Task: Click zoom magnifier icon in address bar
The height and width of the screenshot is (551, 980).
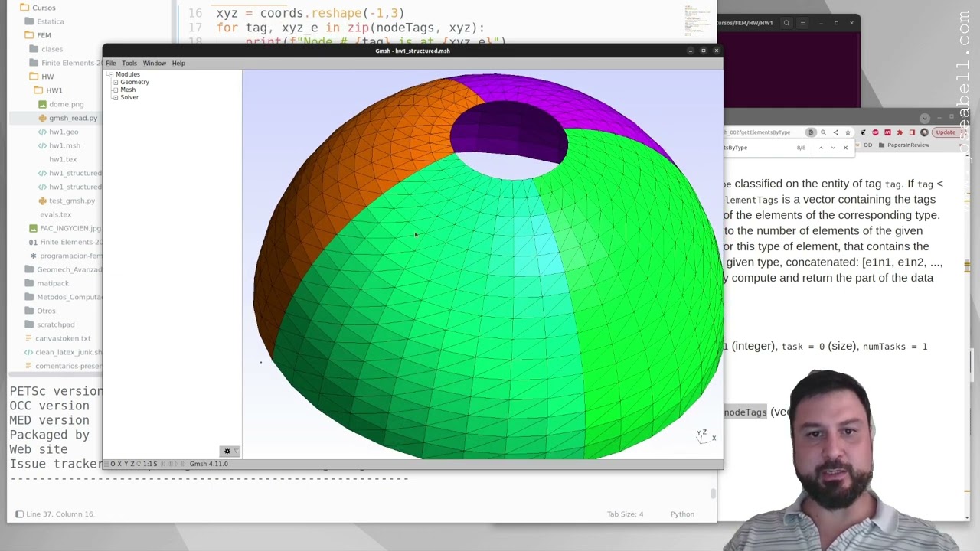Action: click(823, 132)
